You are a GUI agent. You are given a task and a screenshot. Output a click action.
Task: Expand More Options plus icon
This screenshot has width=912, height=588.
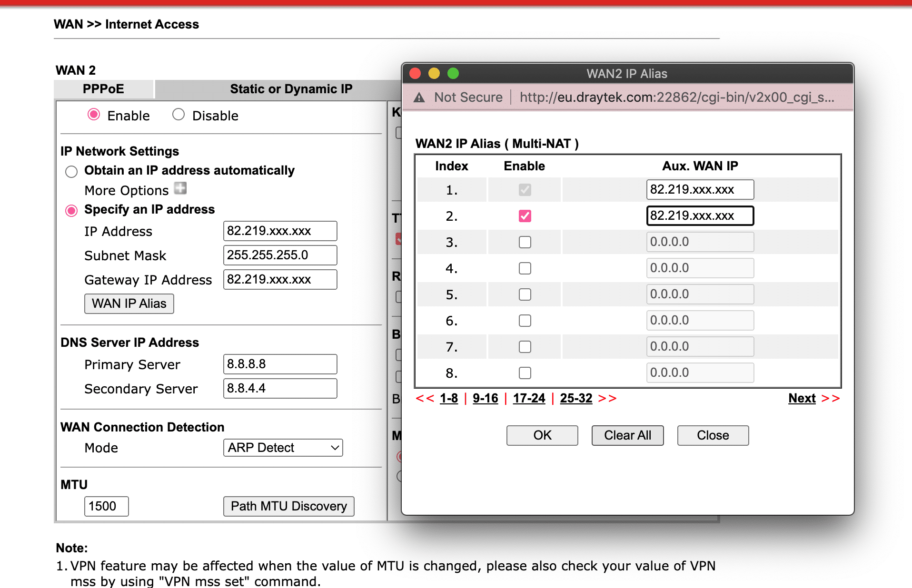pos(180,189)
